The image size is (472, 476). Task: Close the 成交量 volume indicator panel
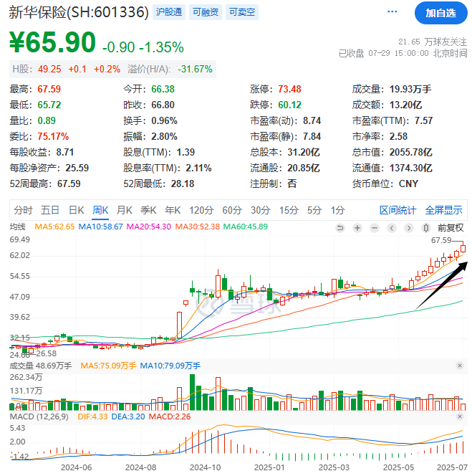tap(460, 366)
